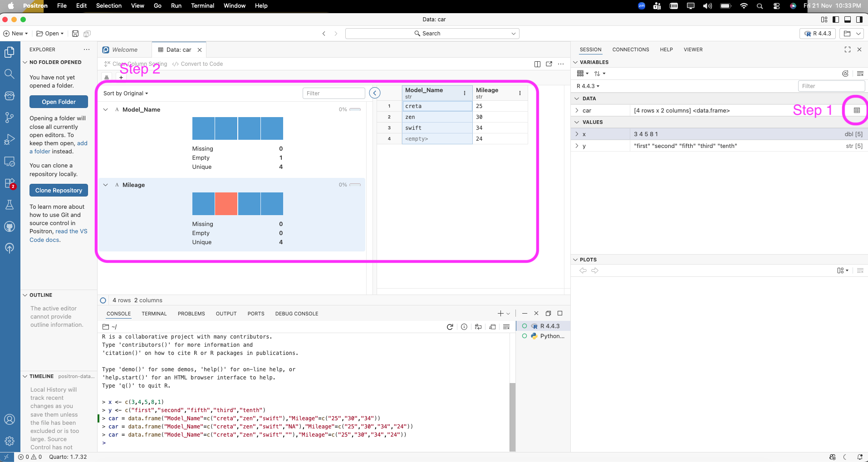Collapse the summary panel with arrow button
Image resolution: width=868 pixels, height=462 pixels.
pos(375,93)
